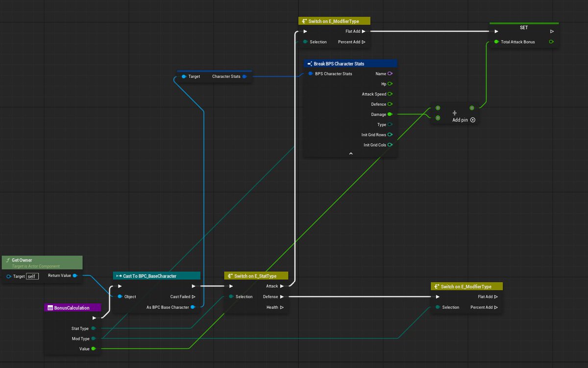Click the add node's output pin

coord(472,108)
